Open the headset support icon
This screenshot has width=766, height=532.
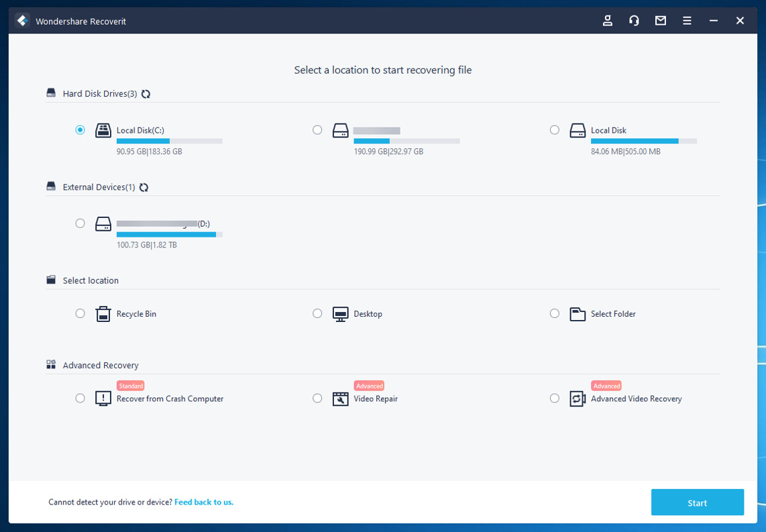point(634,21)
